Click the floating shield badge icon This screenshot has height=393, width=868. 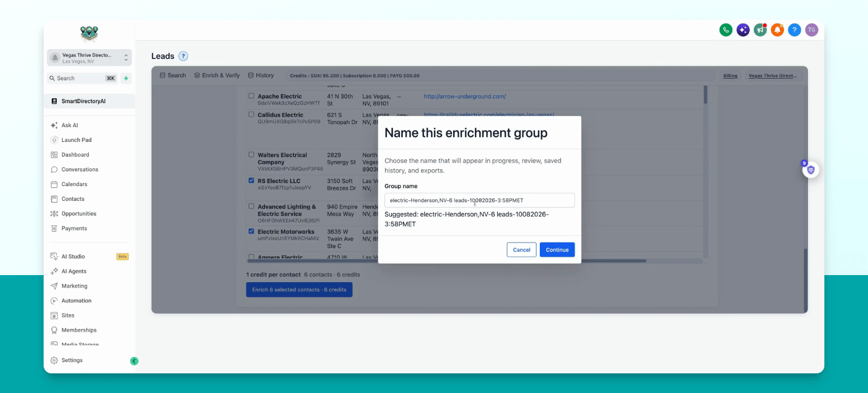pos(811,170)
